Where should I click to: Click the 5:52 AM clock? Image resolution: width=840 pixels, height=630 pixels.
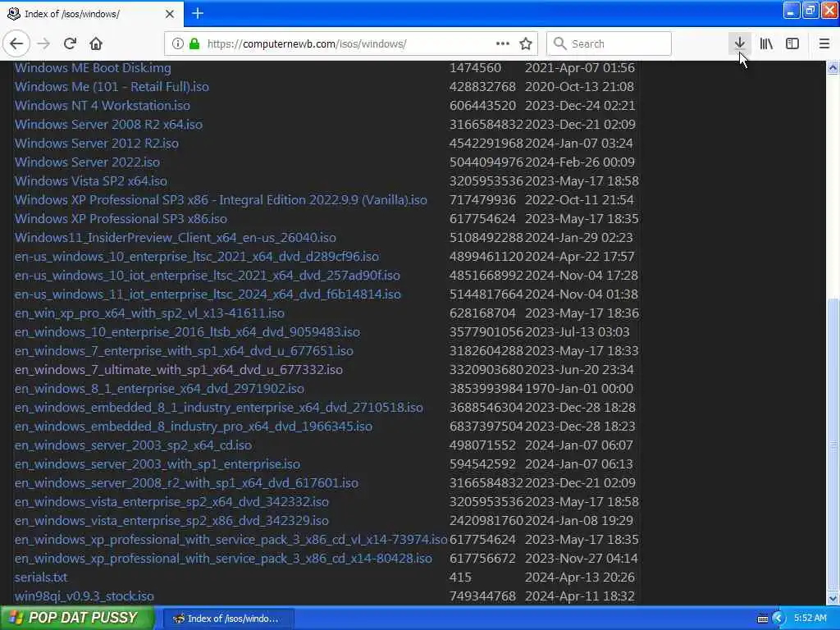tap(810, 618)
